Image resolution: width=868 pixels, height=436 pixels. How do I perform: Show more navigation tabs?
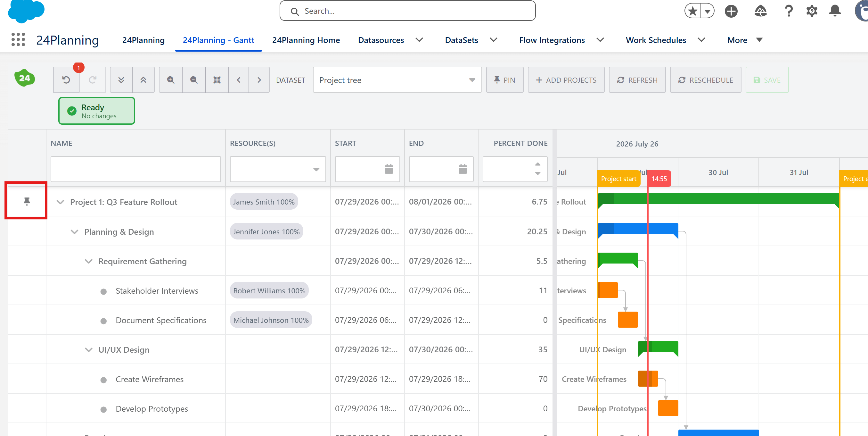coord(745,40)
